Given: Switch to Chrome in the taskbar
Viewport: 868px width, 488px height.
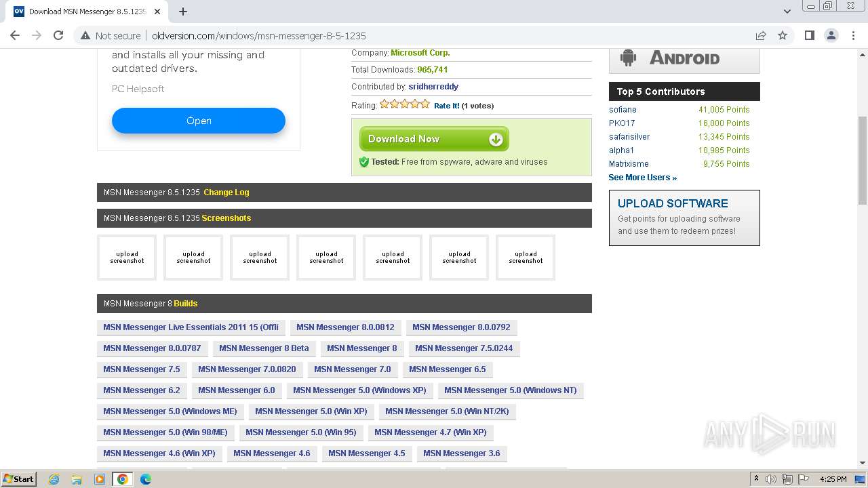Looking at the screenshot, I should coord(123,479).
